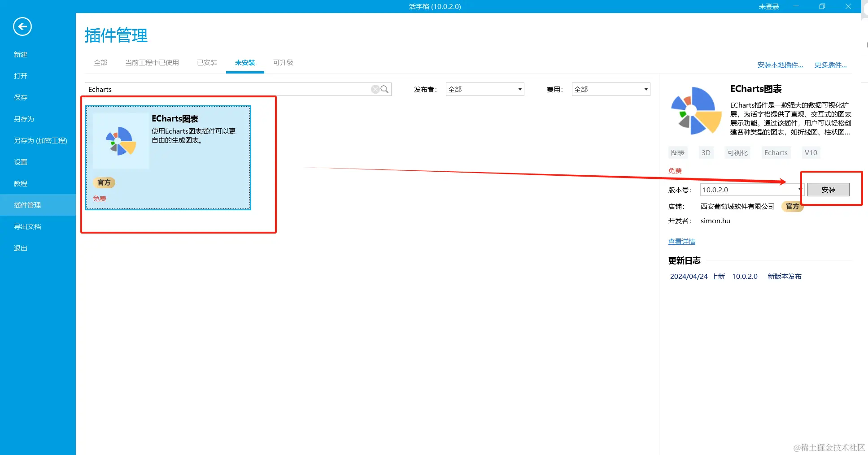868x455 pixels.
Task: Switch to the 已安装 tab
Action: [207, 63]
